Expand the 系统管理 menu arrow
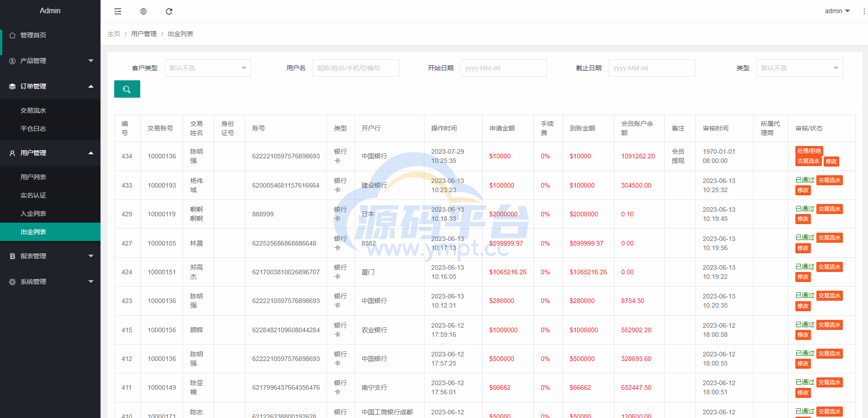Image resolution: width=868 pixels, height=418 pixels. coord(91,282)
